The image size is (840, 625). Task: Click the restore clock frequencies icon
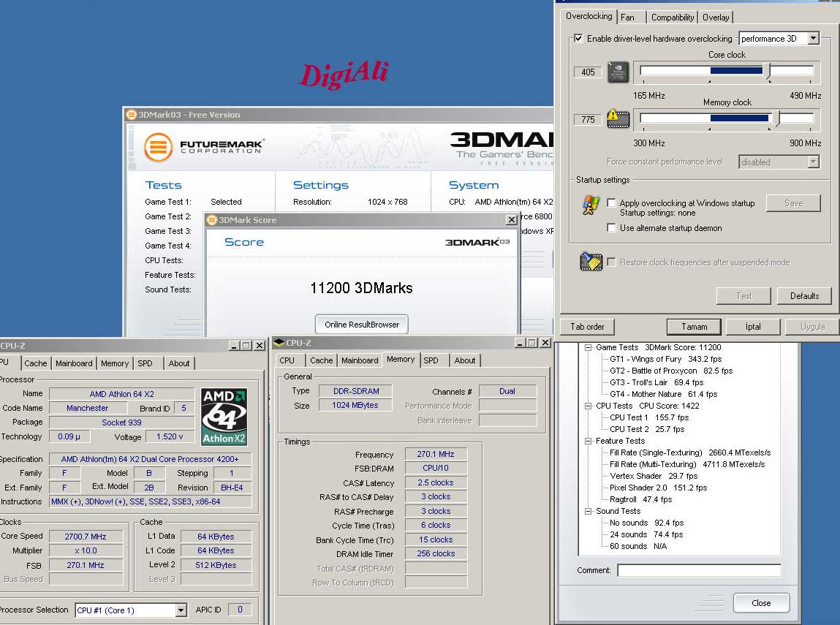[591, 262]
